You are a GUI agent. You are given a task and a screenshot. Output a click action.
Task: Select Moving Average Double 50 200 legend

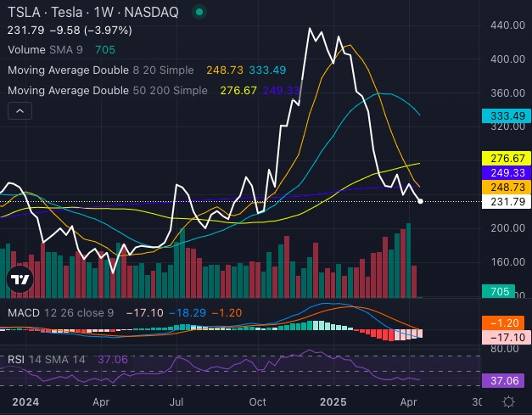102,88
